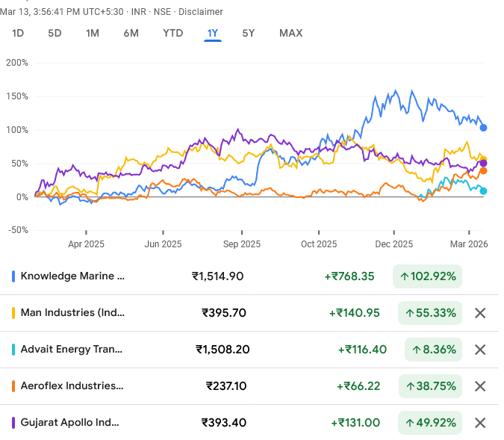
Task: Click the active 1Y range tab
Action: tap(213, 33)
